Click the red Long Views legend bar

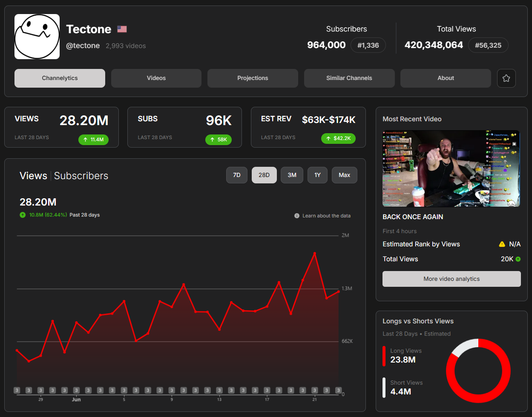(384, 356)
